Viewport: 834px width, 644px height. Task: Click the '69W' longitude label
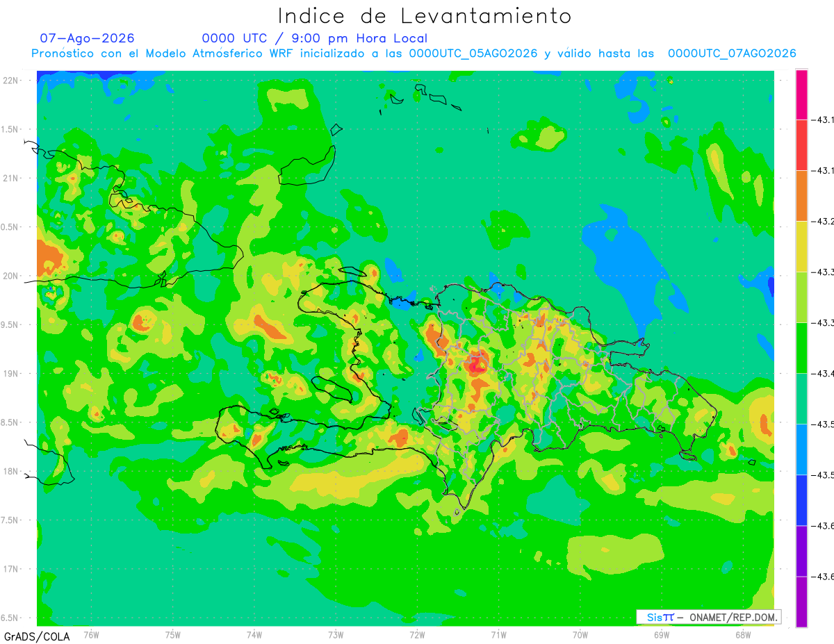[x=662, y=635]
